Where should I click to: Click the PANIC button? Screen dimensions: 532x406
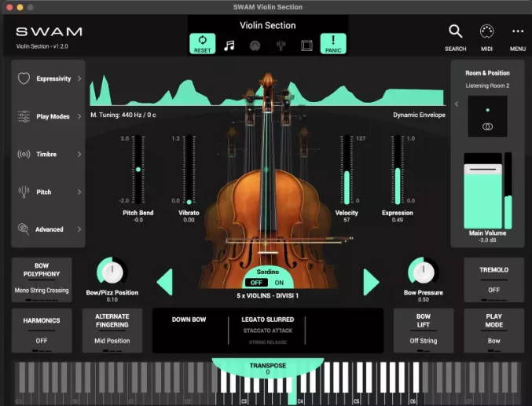(333, 43)
